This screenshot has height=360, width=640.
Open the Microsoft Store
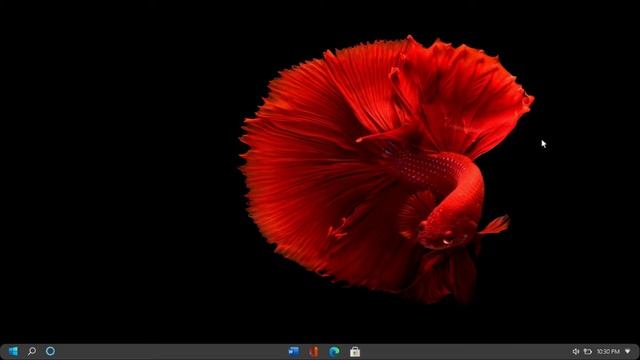click(x=355, y=351)
